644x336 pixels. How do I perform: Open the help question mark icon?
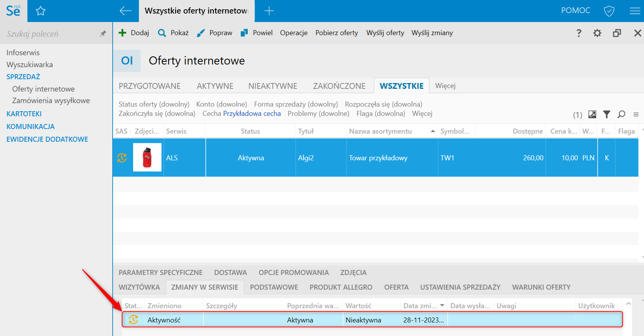[x=579, y=33]
